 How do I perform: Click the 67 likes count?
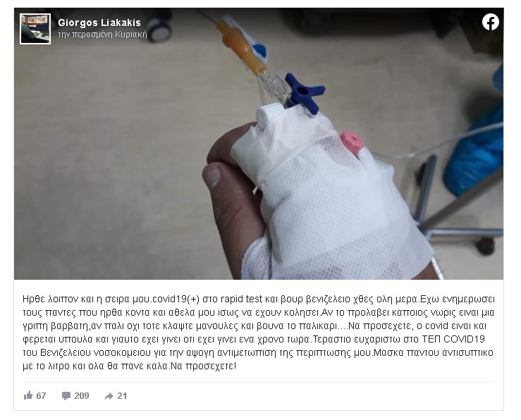[x=41, y=396]
